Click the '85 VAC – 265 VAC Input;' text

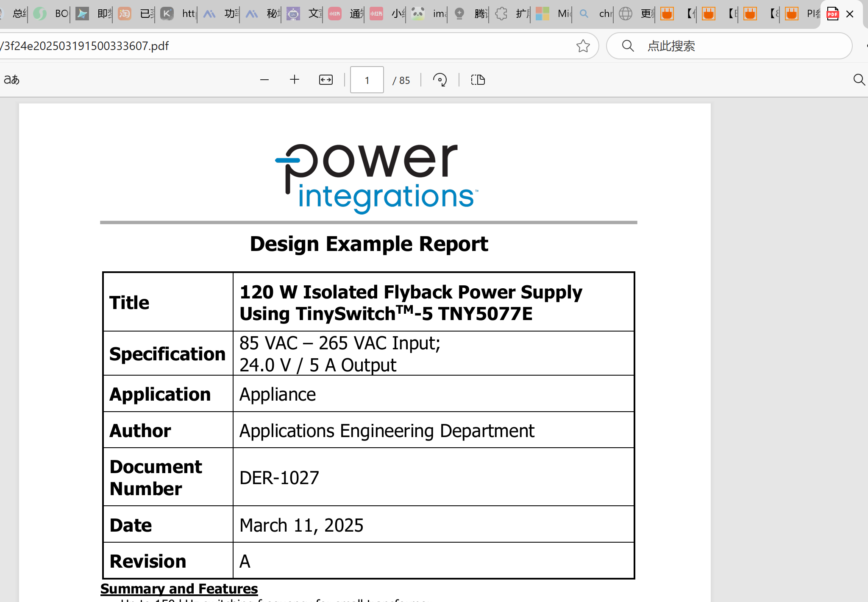coord(340,343)
